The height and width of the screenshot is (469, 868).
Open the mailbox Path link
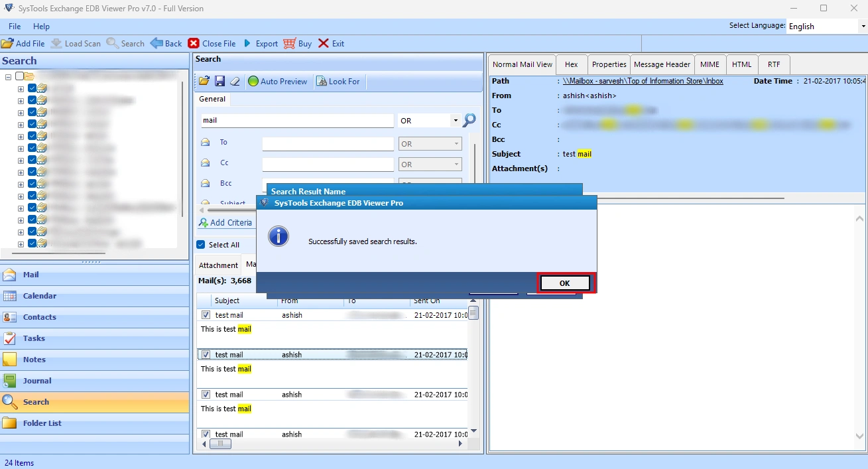pos(643,81)
